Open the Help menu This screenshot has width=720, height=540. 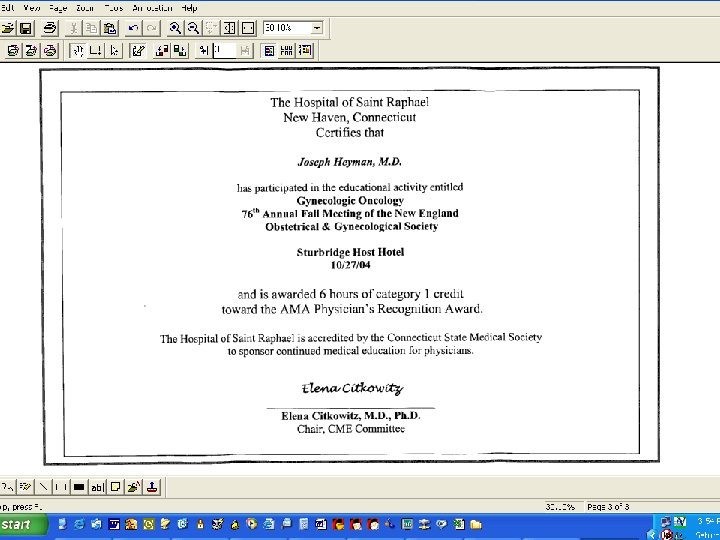(x=189, y=8)
